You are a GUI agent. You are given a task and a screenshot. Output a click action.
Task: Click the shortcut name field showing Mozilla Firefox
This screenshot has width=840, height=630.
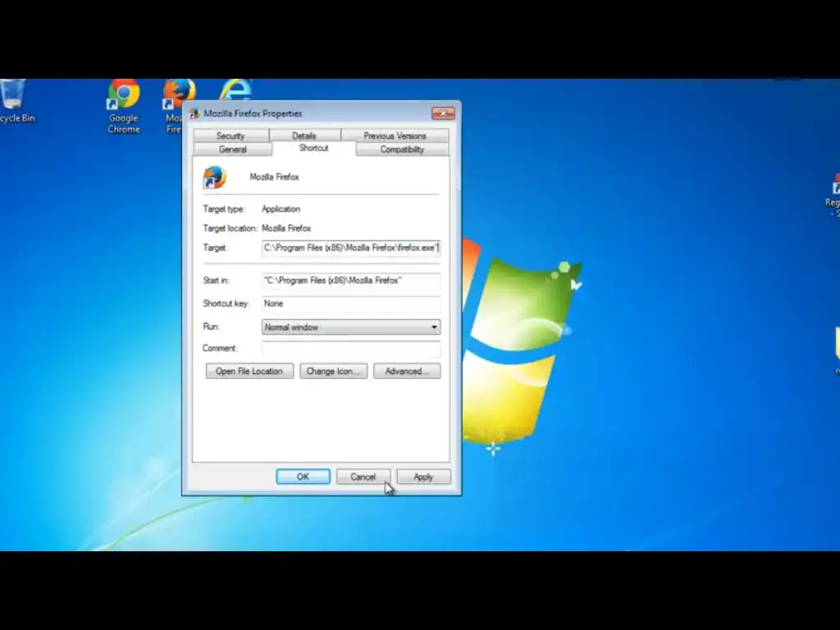(274, 177)
